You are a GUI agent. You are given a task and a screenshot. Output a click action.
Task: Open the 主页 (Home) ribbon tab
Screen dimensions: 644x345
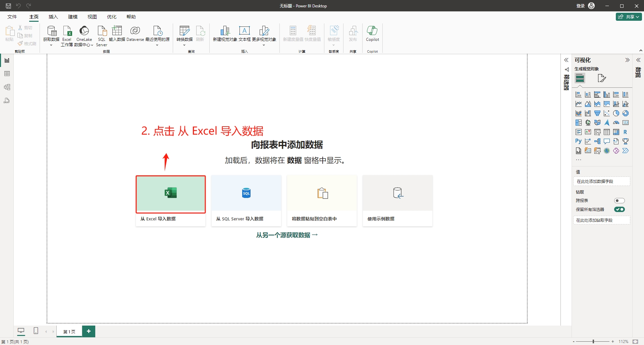(x=34, y=17)
